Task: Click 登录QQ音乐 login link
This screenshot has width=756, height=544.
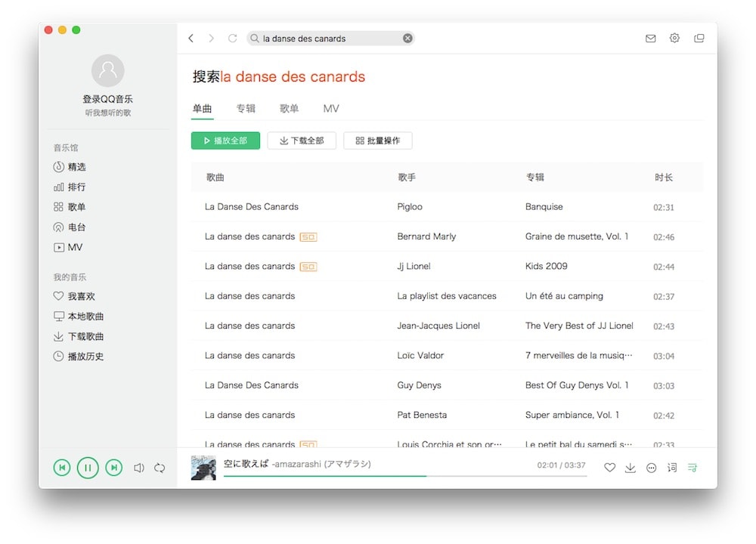Action: (107, 99)
